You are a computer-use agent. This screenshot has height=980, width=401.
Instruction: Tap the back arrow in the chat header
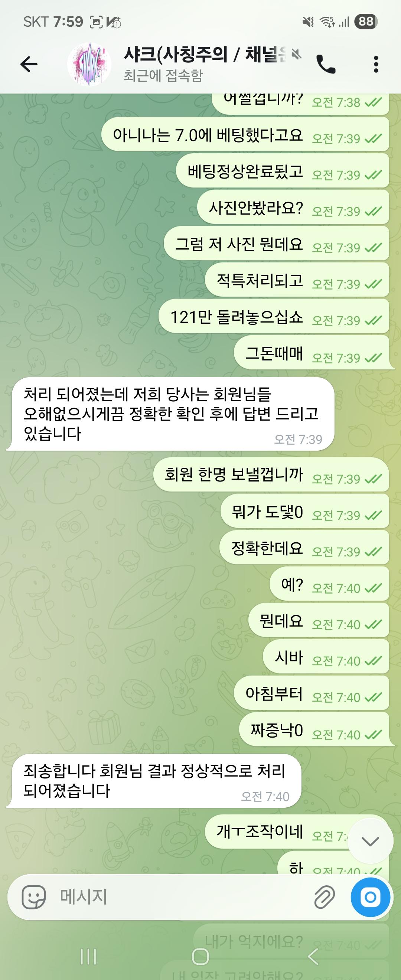(x=29, y=64)
